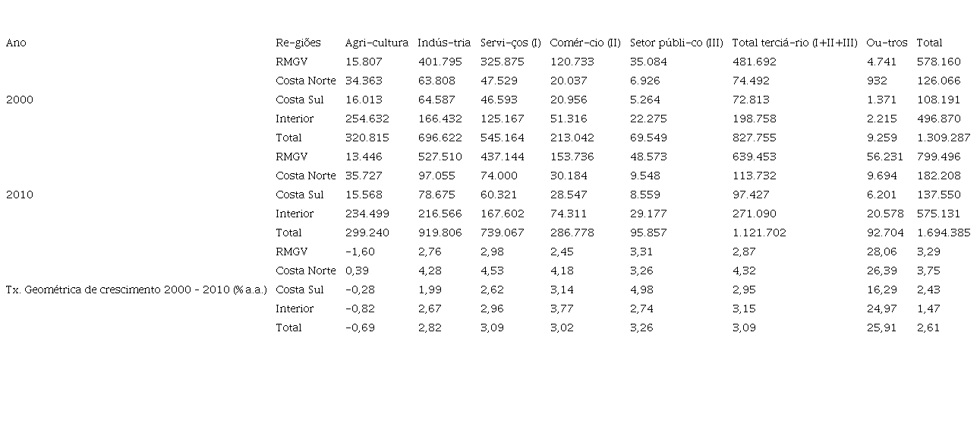
Task: Click the Ou-tros growth value 28,06
Action: (x=881, y=252)
